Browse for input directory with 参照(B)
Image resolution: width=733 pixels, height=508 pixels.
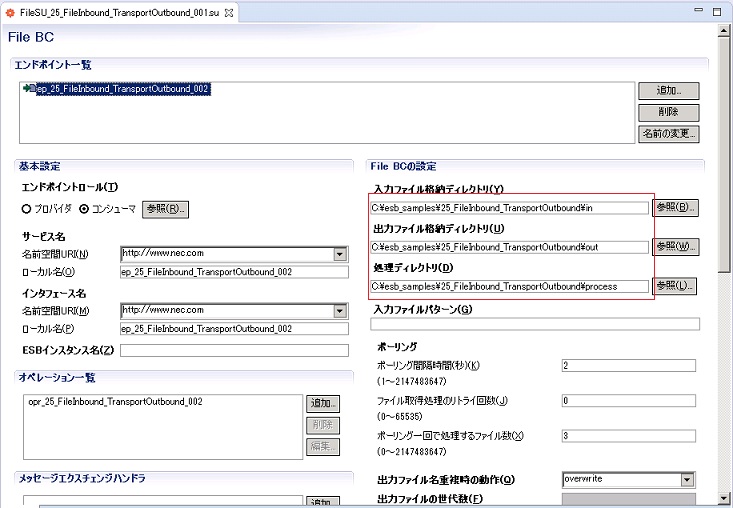pos(675,208)
